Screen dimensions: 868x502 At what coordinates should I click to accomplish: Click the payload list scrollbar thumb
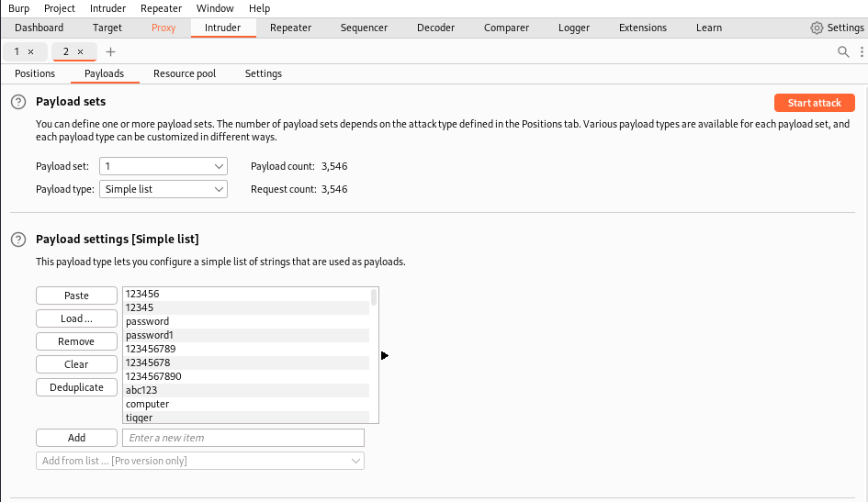point(374,297)
